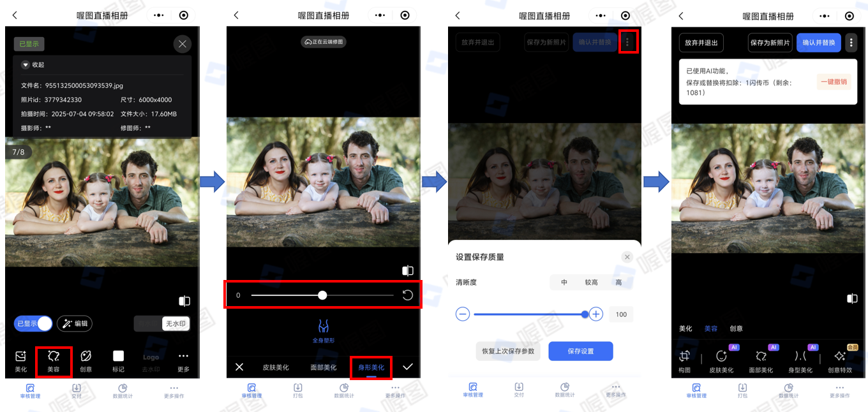Switch to 创意 tab in fourth screen
This screenshot has height=412, width=868.
point(736,328)
